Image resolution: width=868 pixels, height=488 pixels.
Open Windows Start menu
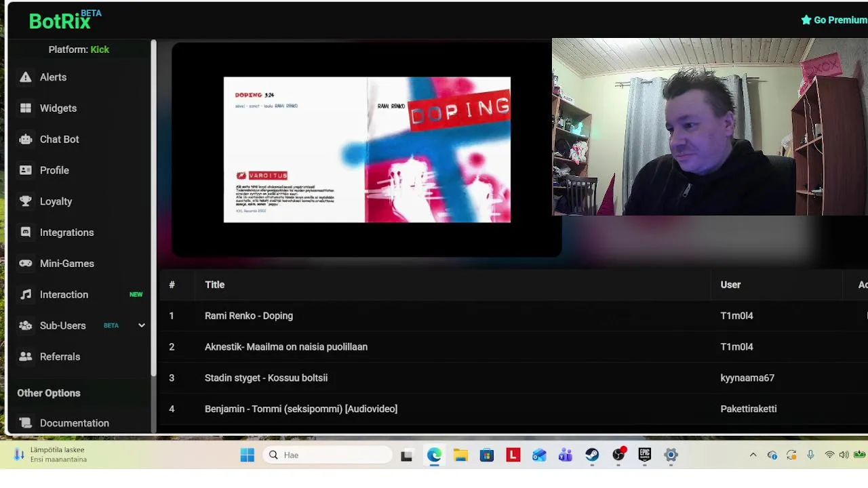coord(248,455)
